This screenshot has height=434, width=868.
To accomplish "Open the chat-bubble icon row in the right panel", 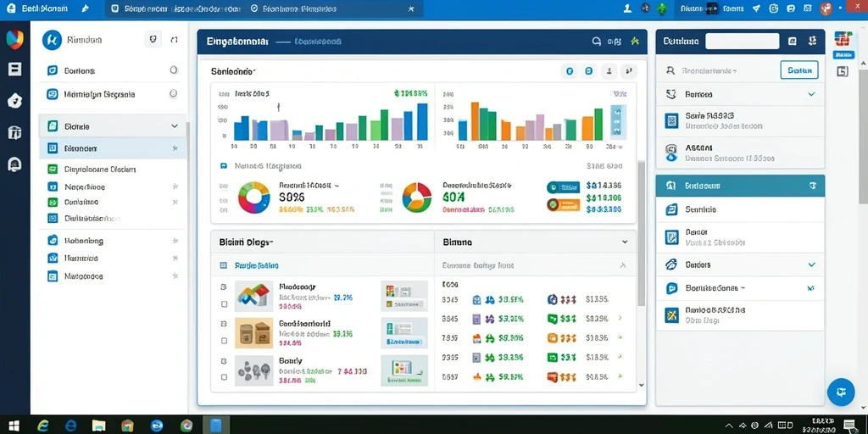I will [x=740, y=288].
